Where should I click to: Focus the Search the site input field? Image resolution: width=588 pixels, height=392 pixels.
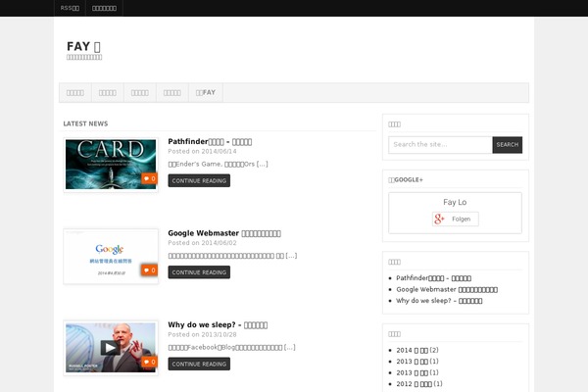tap(440, 145)
